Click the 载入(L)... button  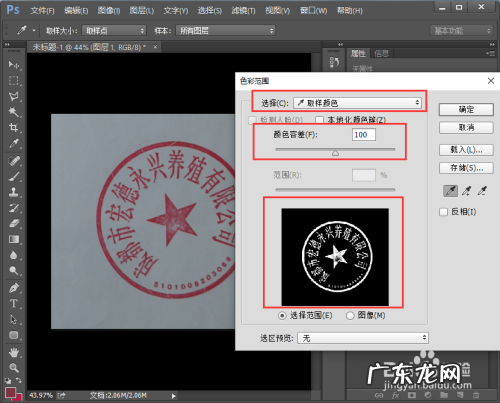tap(466, 150)
